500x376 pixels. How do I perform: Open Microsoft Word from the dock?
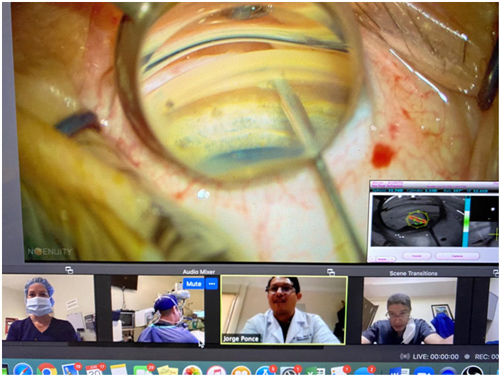(398, 371)
